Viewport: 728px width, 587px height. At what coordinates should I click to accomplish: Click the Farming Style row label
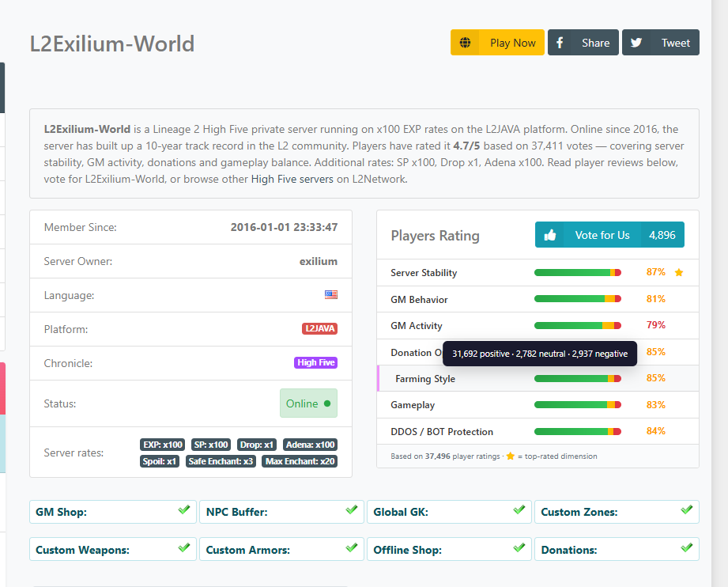pos(425,379)
